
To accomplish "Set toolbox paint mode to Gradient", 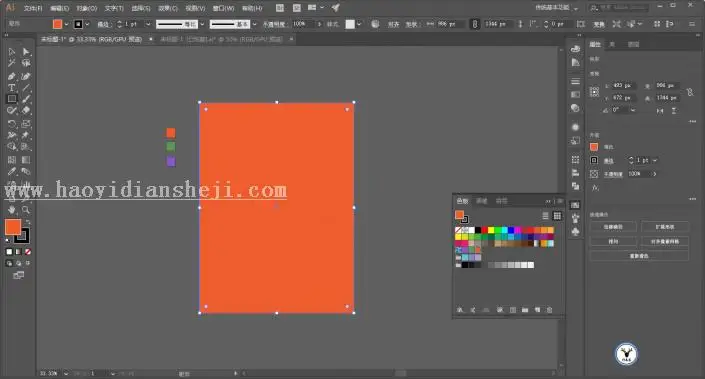I will coord(18,252).
